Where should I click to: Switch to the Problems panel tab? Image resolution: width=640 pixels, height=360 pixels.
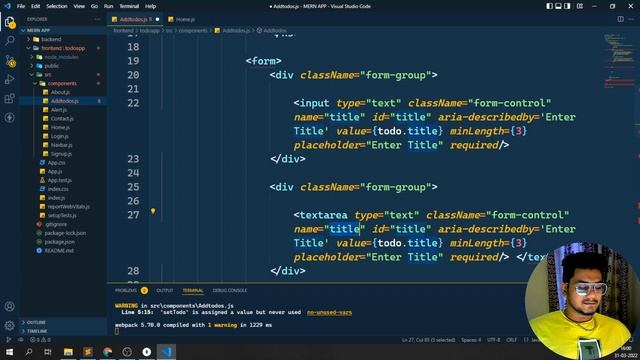tap(126, 290)
